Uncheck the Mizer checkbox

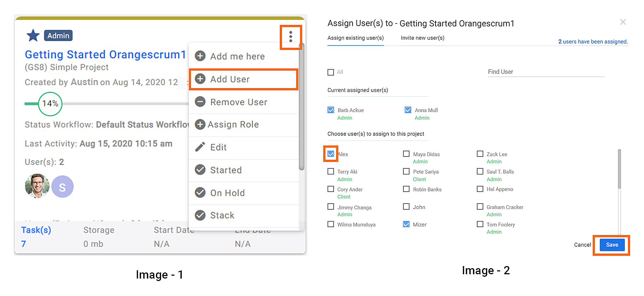coord(406,224)
